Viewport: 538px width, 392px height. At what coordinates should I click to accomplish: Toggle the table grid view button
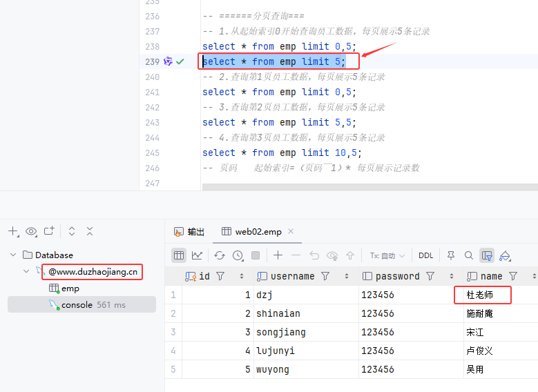179,255
